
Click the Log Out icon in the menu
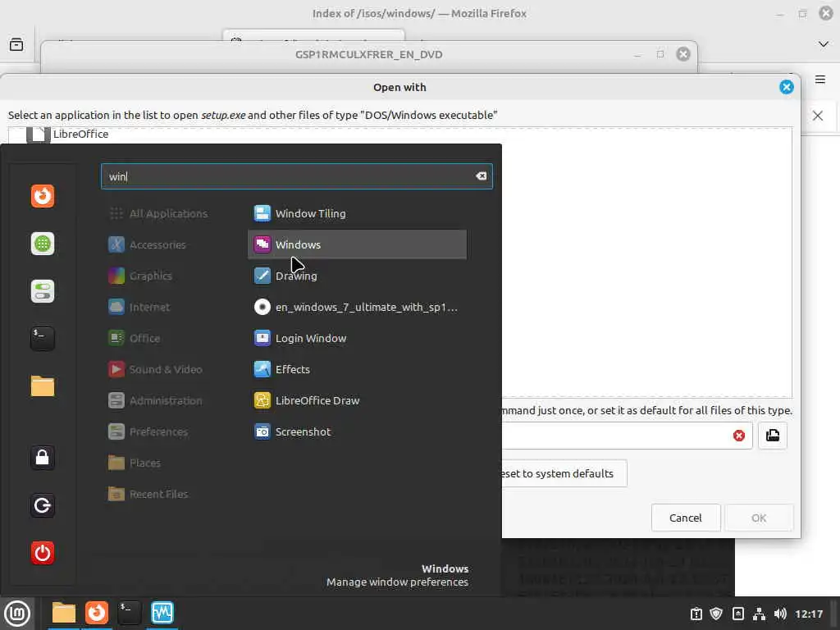point(43,505)
